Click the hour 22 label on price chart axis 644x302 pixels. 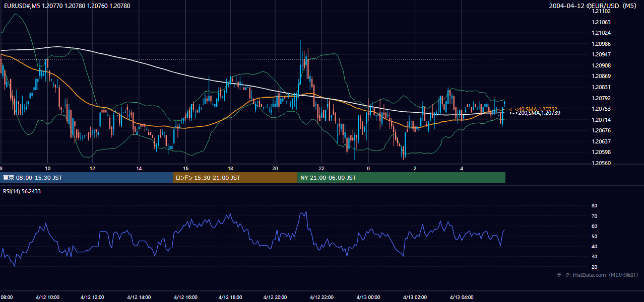[321, 168]
